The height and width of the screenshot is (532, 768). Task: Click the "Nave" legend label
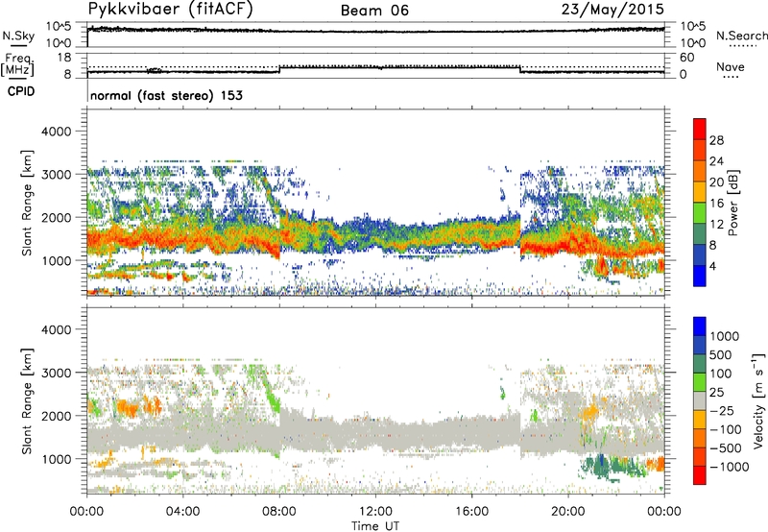pos(730,67)
